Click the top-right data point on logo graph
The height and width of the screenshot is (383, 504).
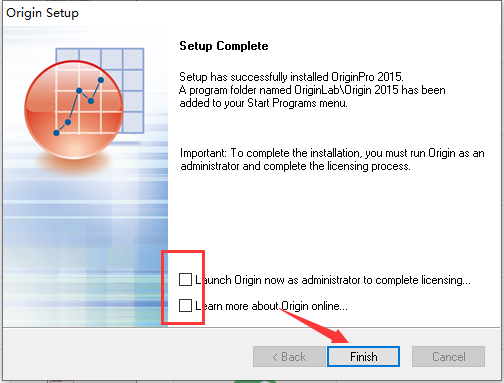click(x=101, y=80)
